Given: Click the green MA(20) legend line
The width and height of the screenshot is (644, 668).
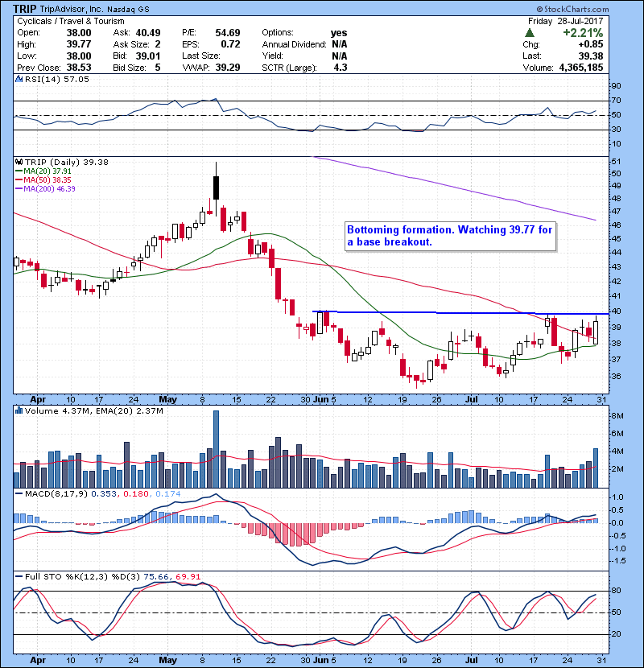Looking at the screenshot, I should [x=19, y=171].
